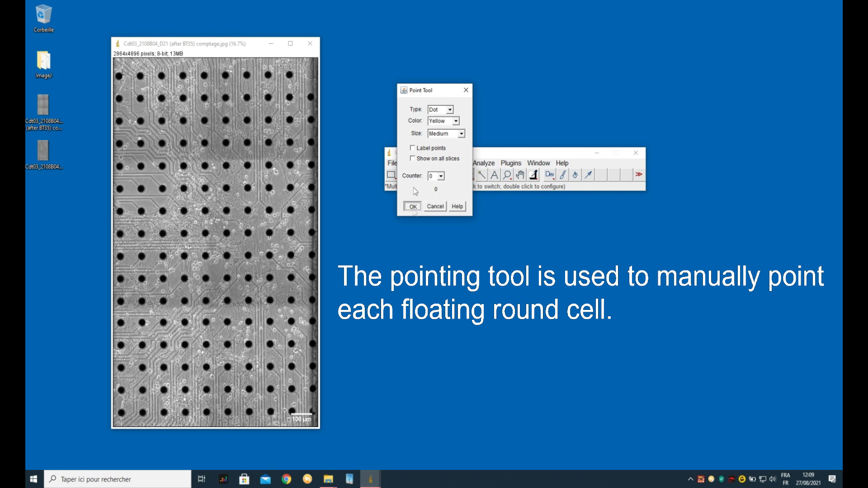The width and height of the screenshot is (868, 488).
Task: Select the Magnifying glass zoom tool
Action: 507,175
